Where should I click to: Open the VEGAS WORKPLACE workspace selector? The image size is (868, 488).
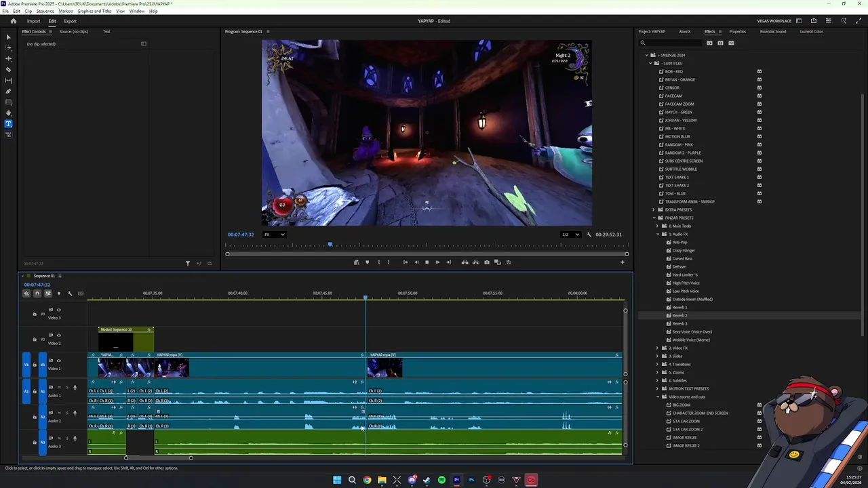pos(774,21)
